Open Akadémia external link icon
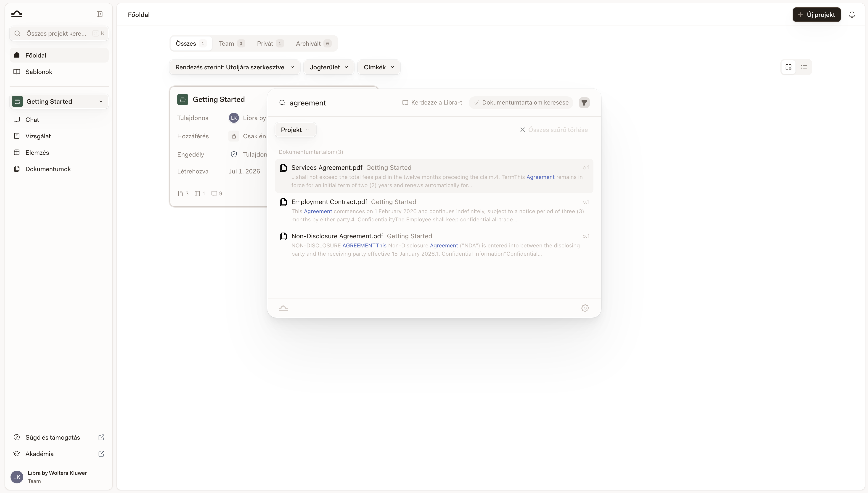868x493 pixels. click(101, 454)
